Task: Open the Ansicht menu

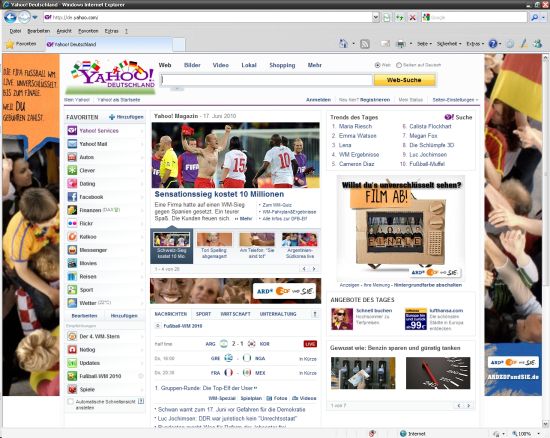Action: [x=64, y=31]
